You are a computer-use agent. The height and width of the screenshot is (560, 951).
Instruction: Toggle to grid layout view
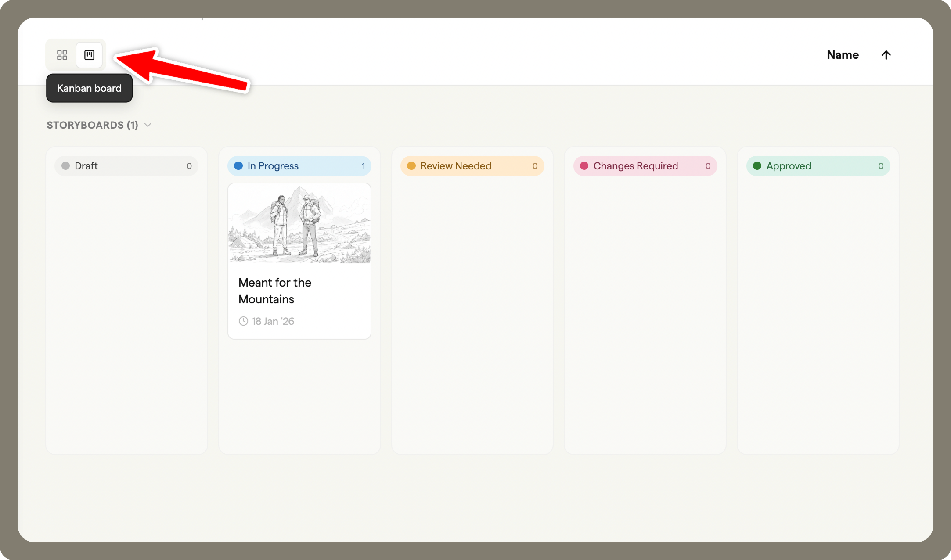[61, 55]
